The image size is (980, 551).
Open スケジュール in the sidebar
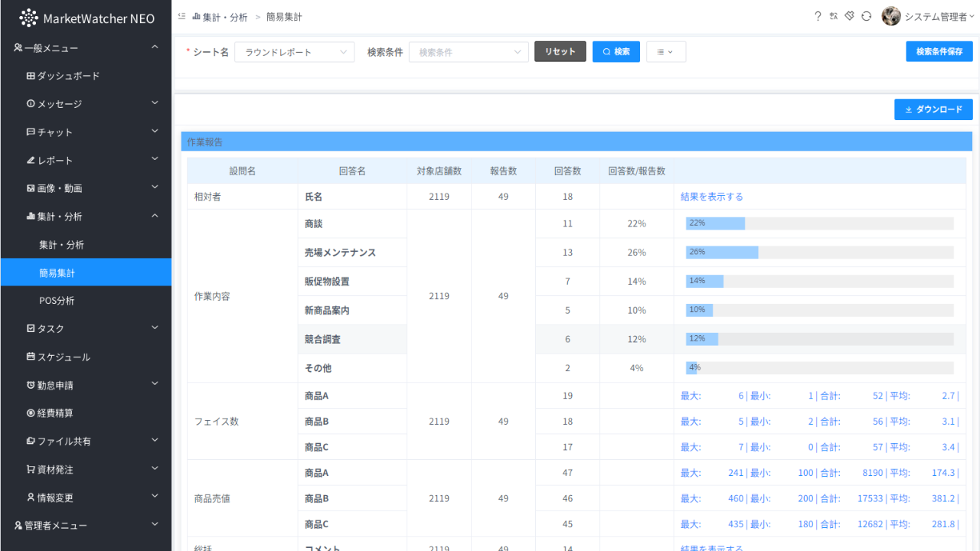click(64, 357)
